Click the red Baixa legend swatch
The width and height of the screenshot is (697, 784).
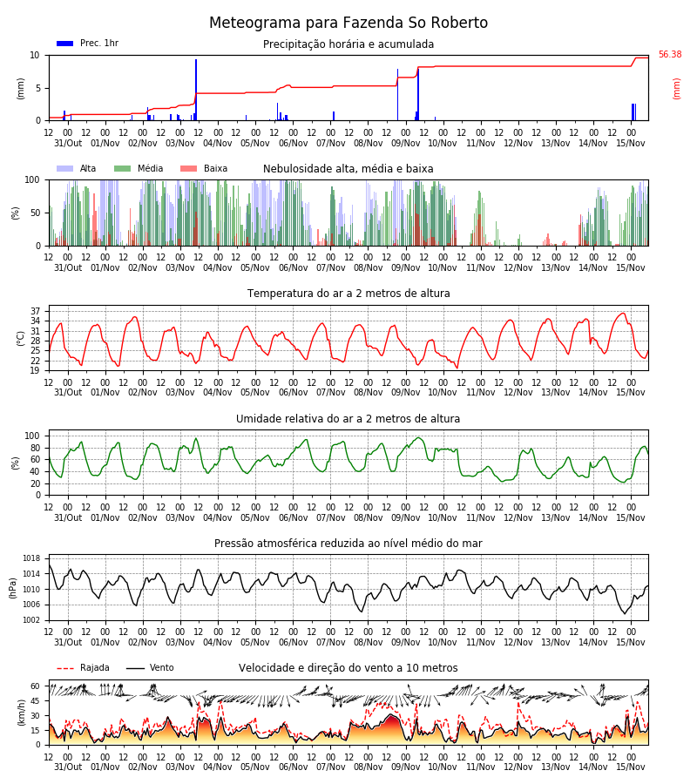click(188, 169)
